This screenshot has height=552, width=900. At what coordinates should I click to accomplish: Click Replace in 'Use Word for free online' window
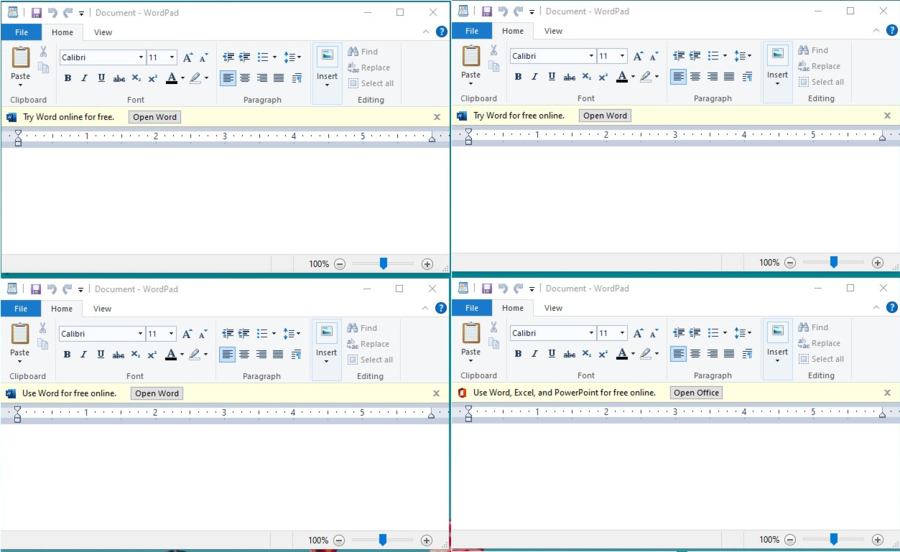point(368,344)
